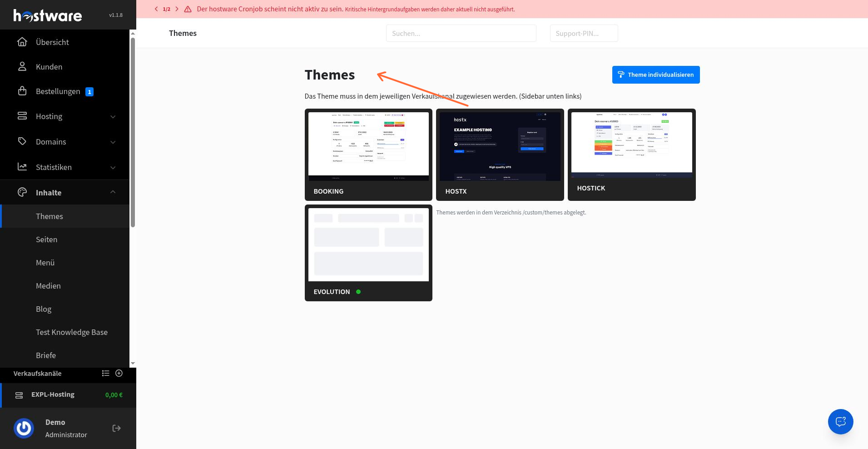Click the Bestellungen badge showing 1
Viewport: 868px width, 449px height.
click(89, 92)
